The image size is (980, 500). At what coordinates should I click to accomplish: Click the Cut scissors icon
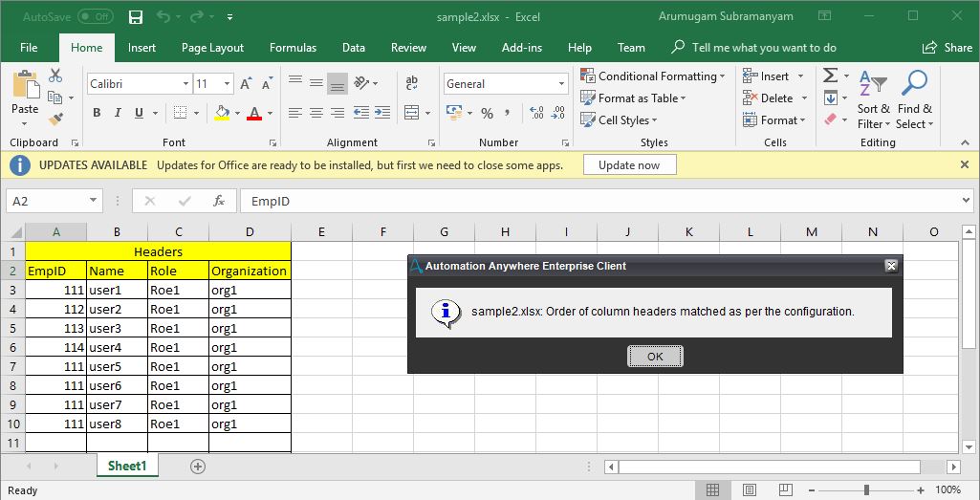[x=55, y=76]
